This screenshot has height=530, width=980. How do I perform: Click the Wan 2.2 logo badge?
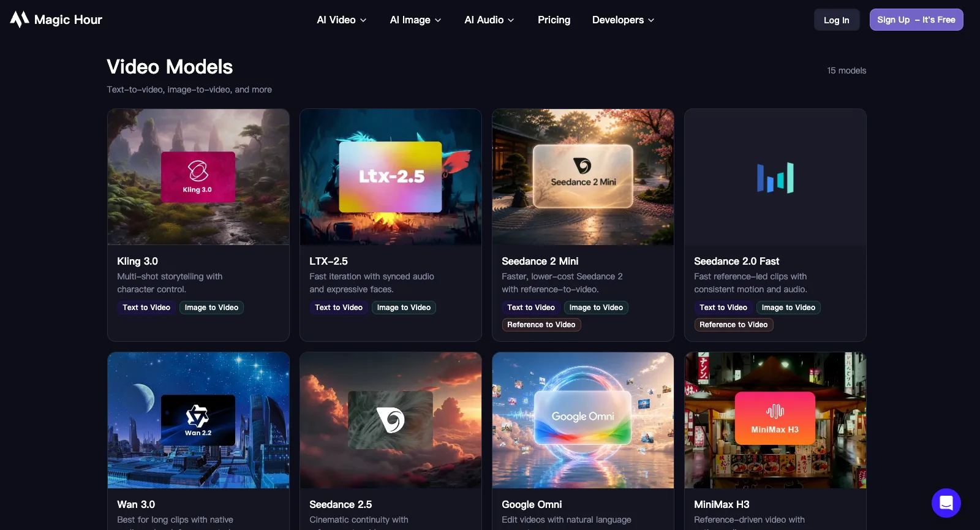(198, 420)
